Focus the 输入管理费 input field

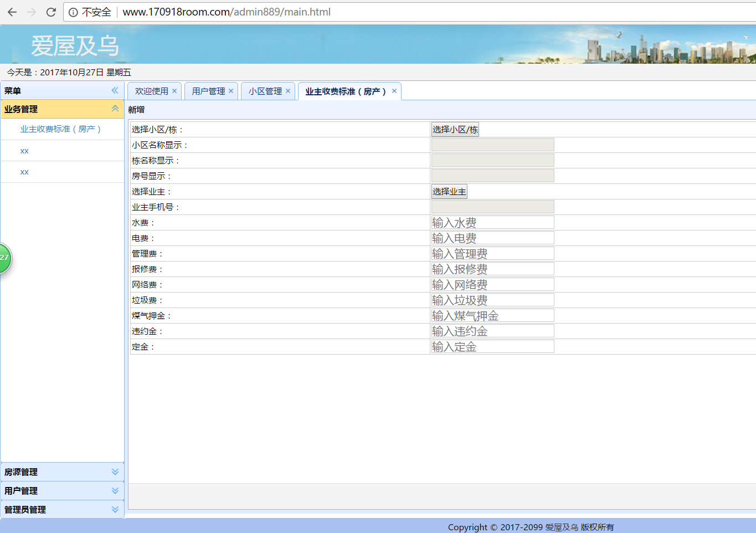(x=492, y=254)
